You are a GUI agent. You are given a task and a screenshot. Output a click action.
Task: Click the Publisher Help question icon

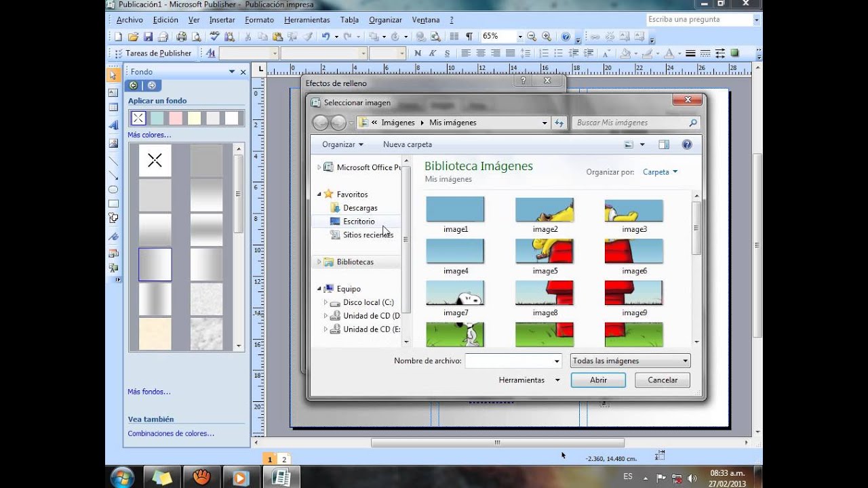tap(566, 37)
